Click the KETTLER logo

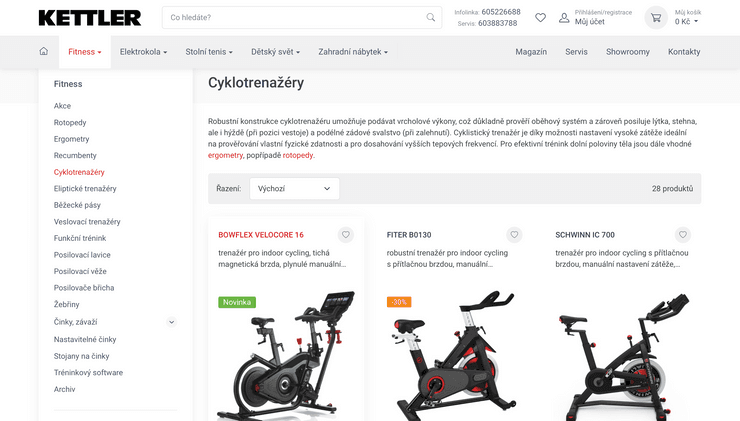click(x=89, y=18)
